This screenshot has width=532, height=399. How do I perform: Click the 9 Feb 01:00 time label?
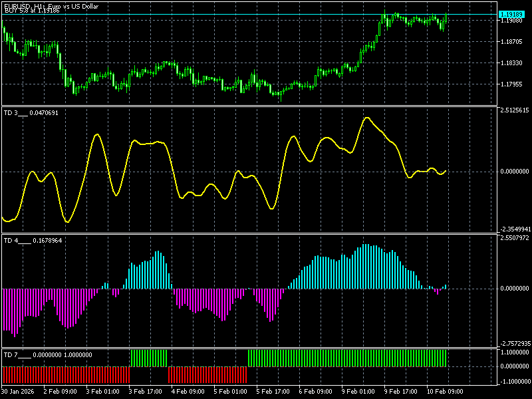tap(358, 392)
